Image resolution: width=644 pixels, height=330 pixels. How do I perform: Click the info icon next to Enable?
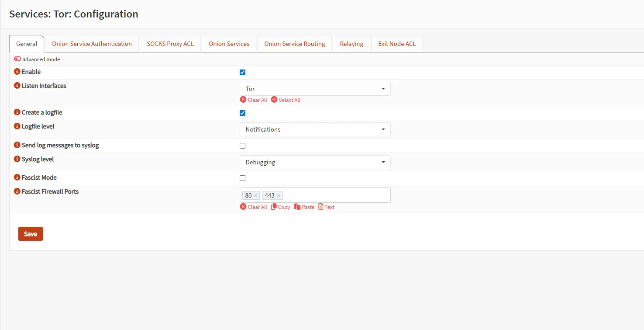coord(17,72)
